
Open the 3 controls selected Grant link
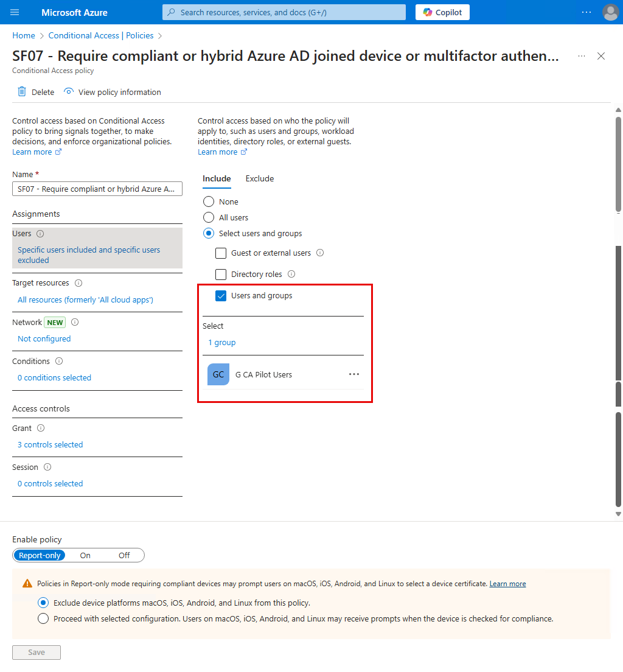click(x=50, y=444)
